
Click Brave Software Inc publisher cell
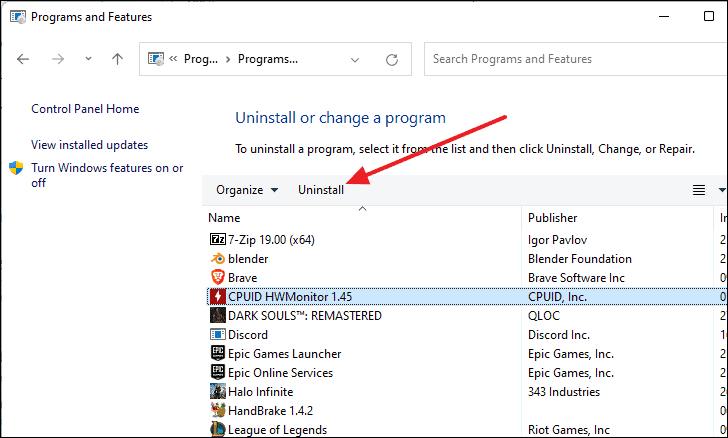tap(576, 278)
